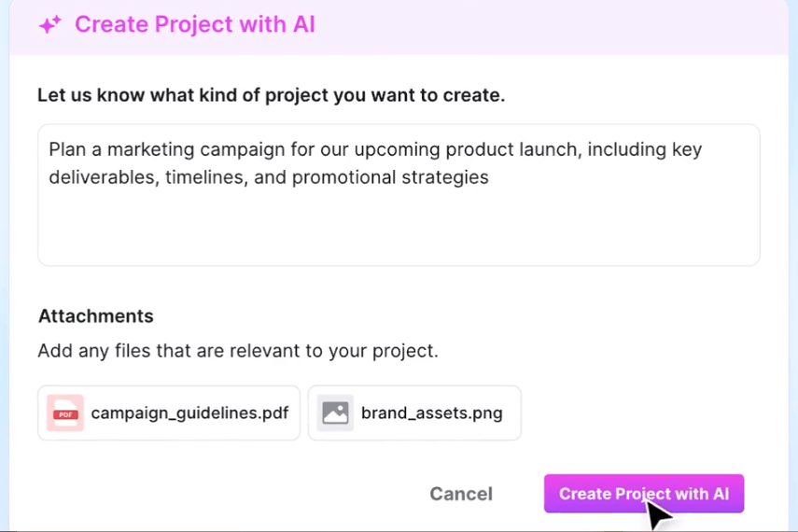
Task: Place cursor after 'promotional strategies' text
Action: coord(490,177)
